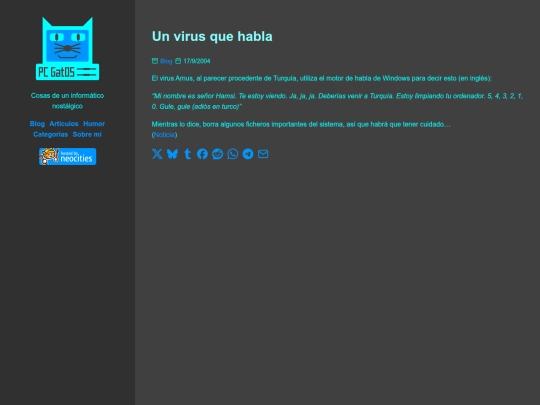Open the Sobre mí page
Screen dimensions: 540x405
pos(87,134)
